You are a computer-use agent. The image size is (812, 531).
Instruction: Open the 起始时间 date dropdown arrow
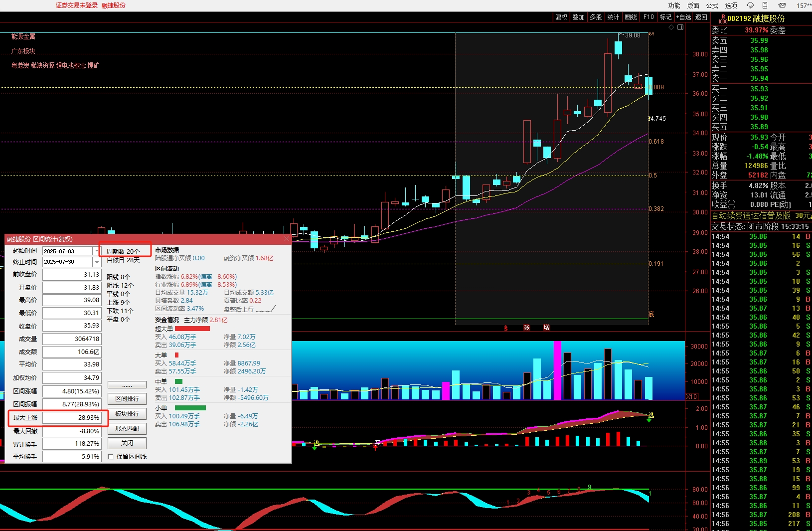point(97,251)
